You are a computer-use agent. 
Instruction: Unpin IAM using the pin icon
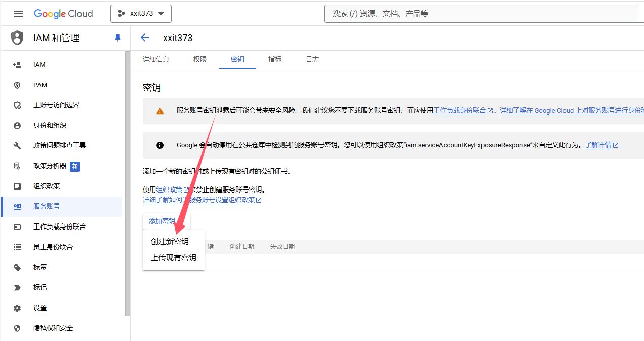pos(118,38)
